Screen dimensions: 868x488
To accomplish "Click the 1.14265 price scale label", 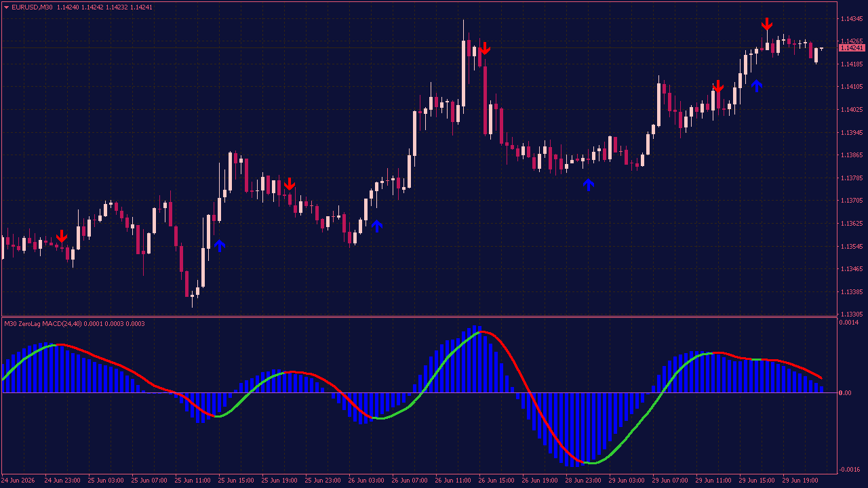I will [x=851, y=41].
